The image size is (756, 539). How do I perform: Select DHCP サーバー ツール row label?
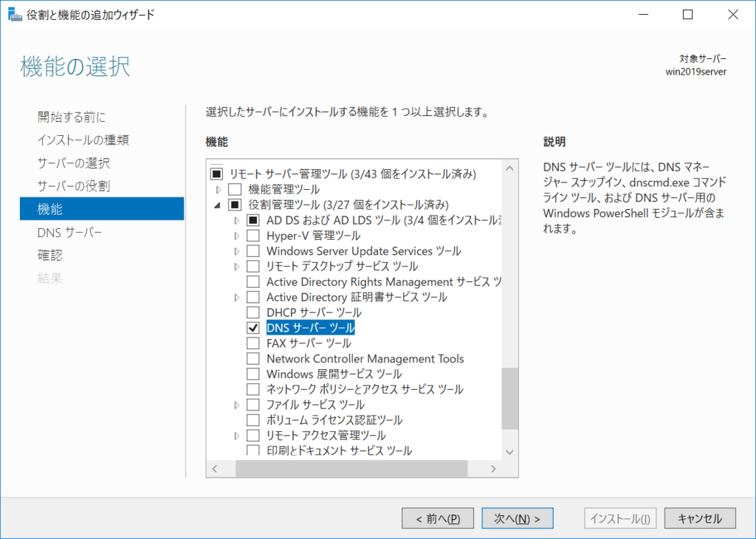314,312
